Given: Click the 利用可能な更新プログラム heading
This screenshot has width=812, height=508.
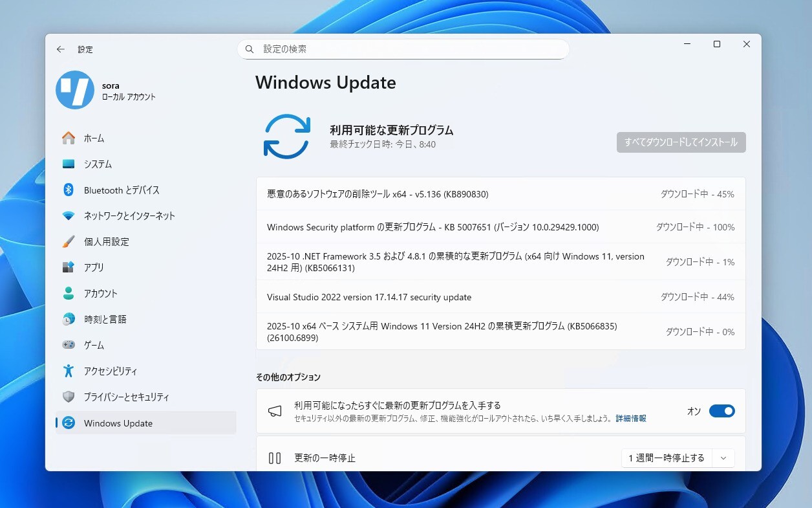Looking at the screenshot, I should 392,130.
